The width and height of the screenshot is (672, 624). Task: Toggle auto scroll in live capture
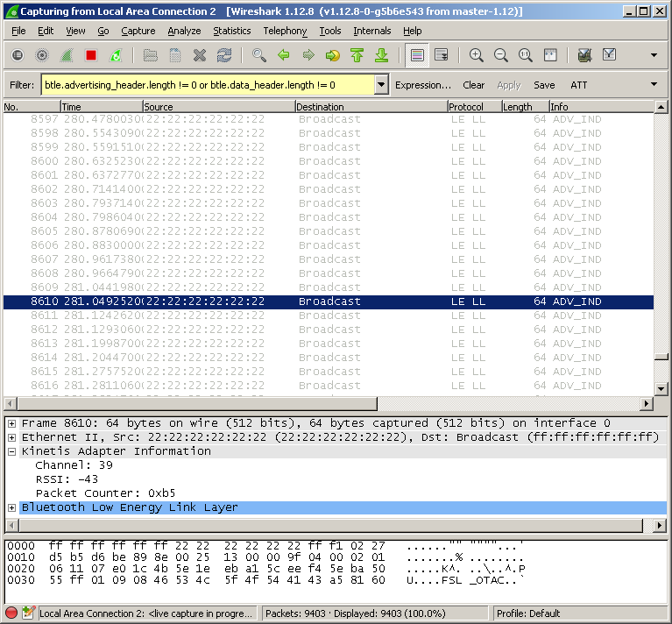442,55
